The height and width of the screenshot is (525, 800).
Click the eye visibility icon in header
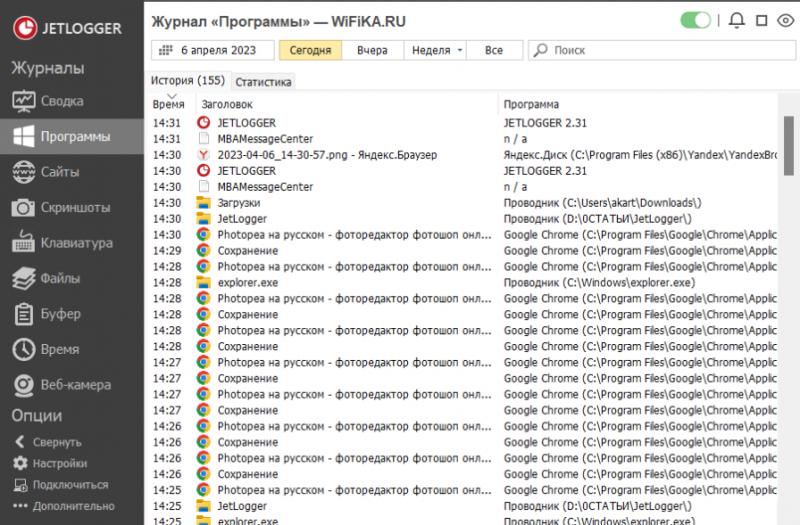click(x=786, y=21)
